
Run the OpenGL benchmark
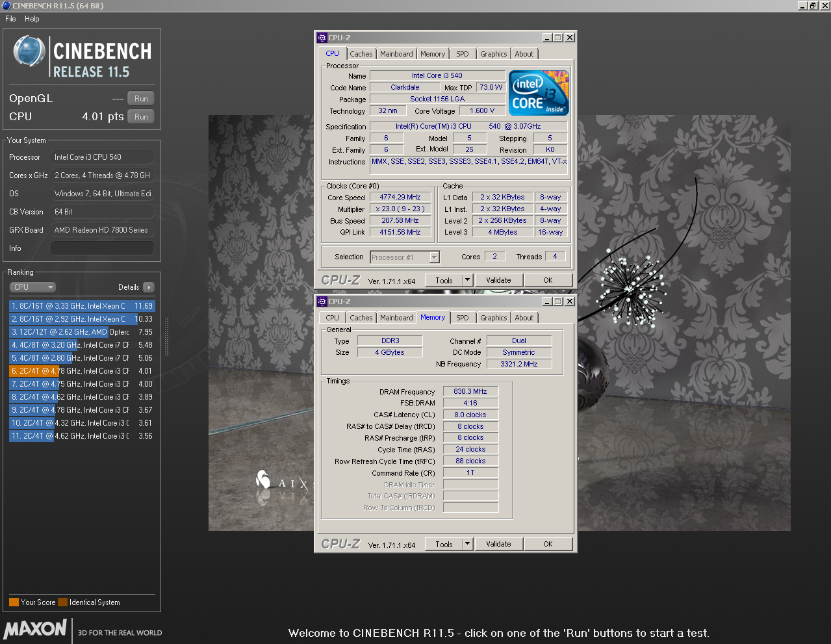pos(141,99)
